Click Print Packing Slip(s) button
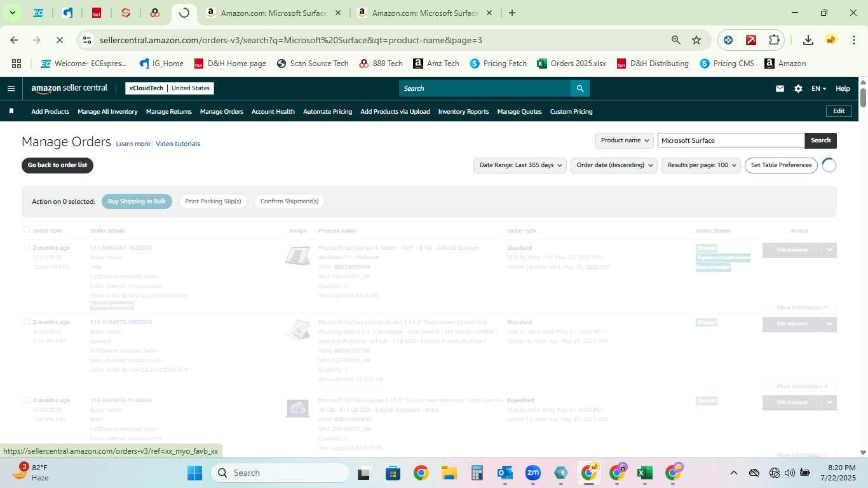Screen dimensions: 868x488 coord(213,201)
